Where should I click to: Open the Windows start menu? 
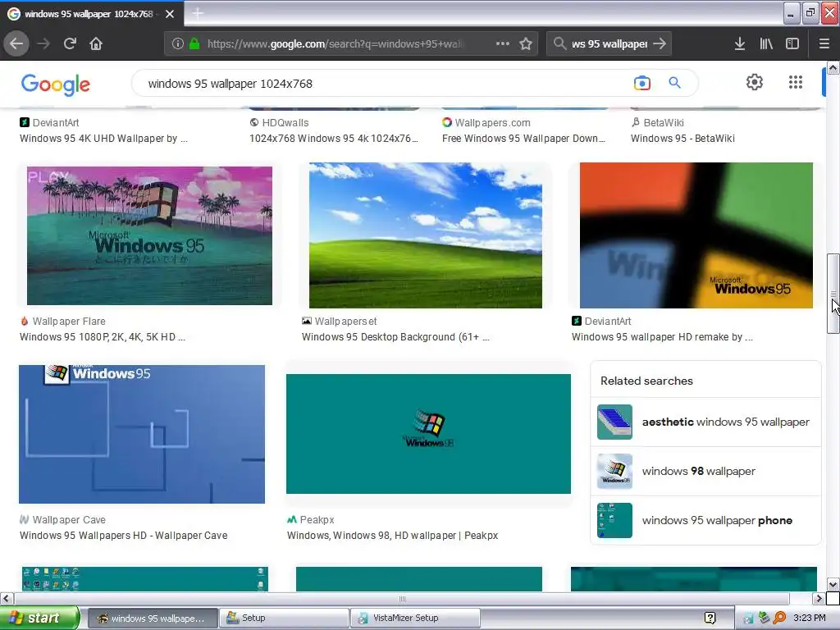[39, 618]
